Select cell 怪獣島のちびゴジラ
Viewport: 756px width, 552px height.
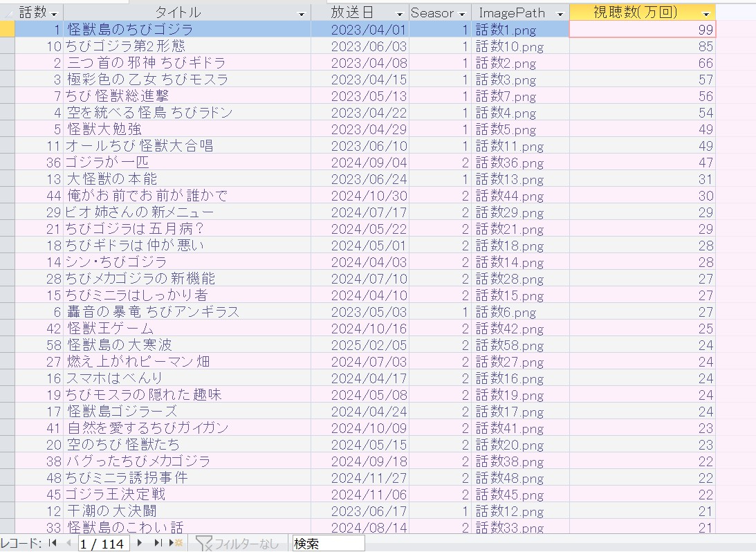click(x=187, y=30)
